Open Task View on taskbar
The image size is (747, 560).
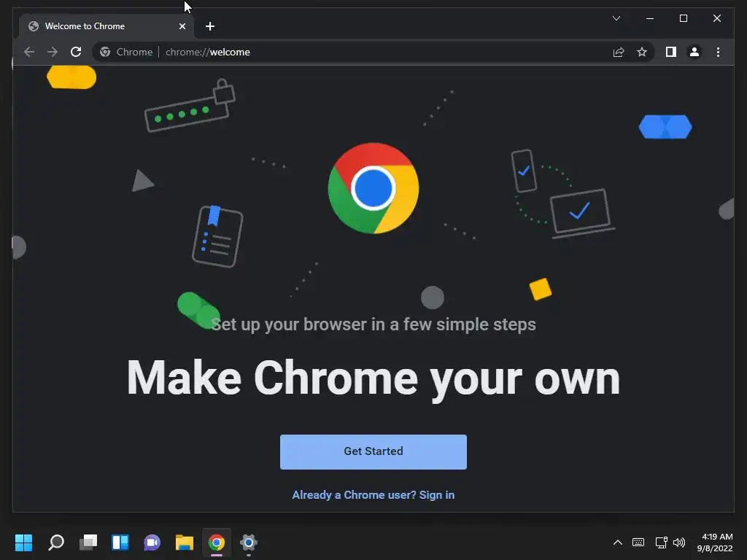(88, 542)
